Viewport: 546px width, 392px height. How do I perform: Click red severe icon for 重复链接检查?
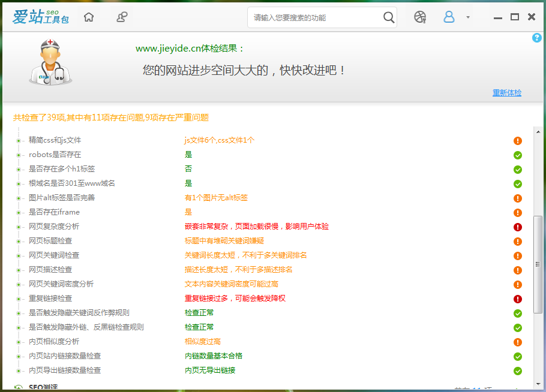coord(518,299)
